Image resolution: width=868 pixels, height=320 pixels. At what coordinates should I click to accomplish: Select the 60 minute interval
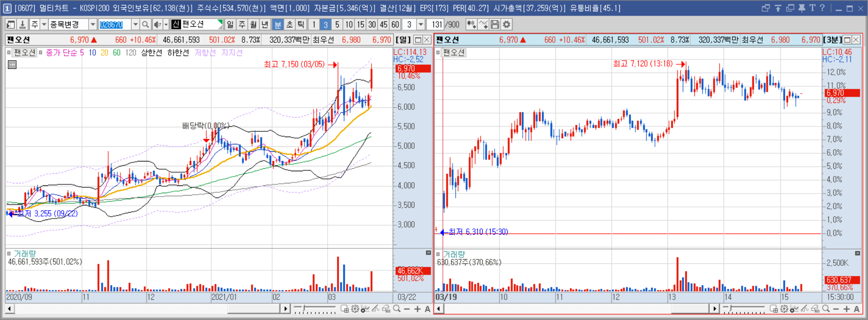point(395,24)
